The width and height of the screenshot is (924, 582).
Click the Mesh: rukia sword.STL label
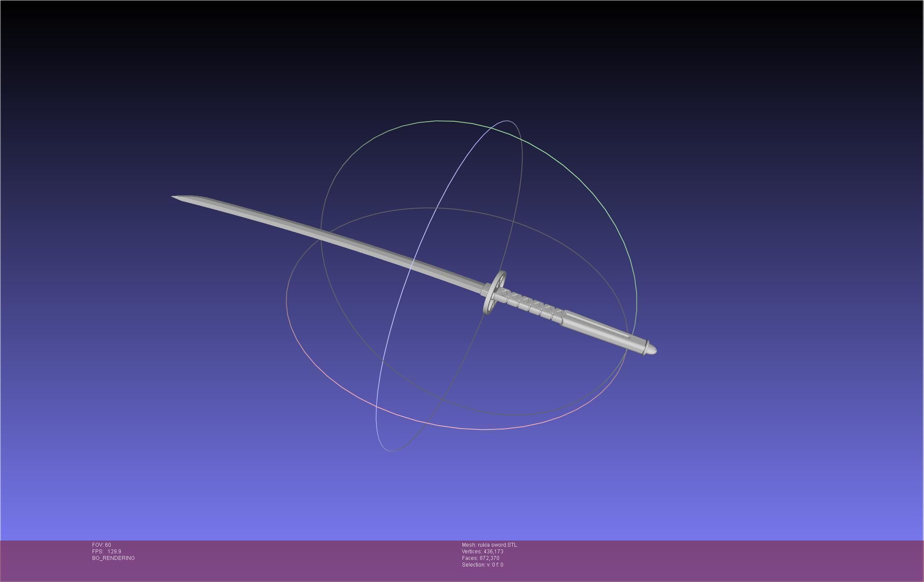pos(489,545)
